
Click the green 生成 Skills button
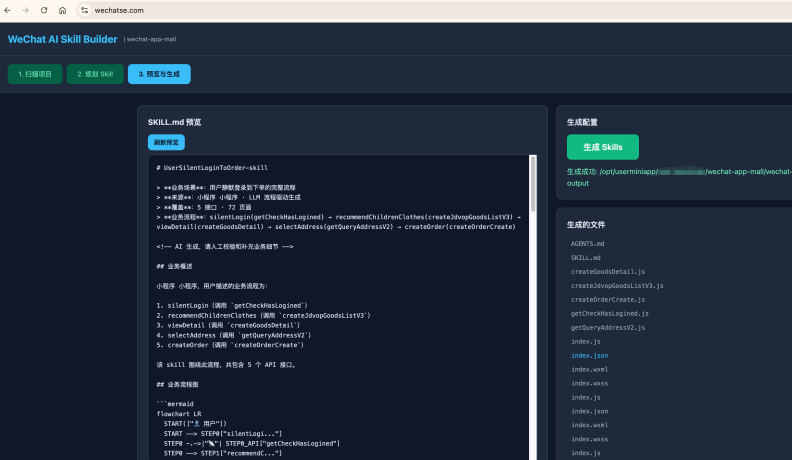(603, 147)
